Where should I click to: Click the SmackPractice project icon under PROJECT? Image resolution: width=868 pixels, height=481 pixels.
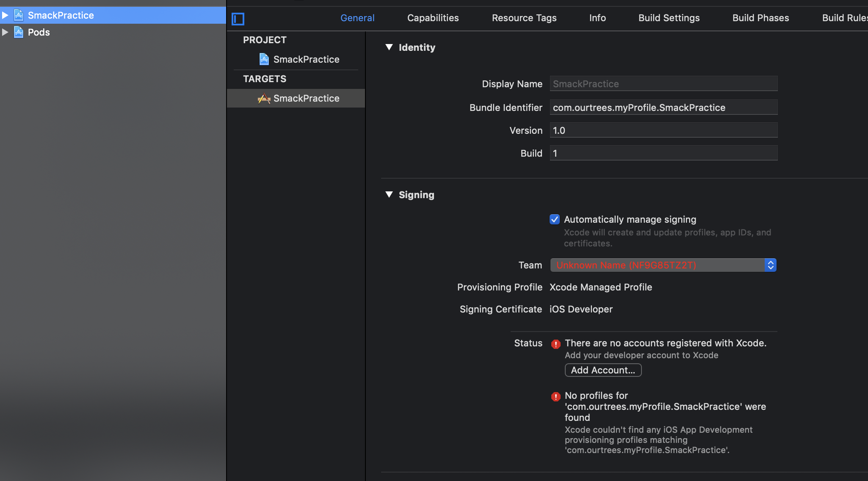[x=264, y=59]
